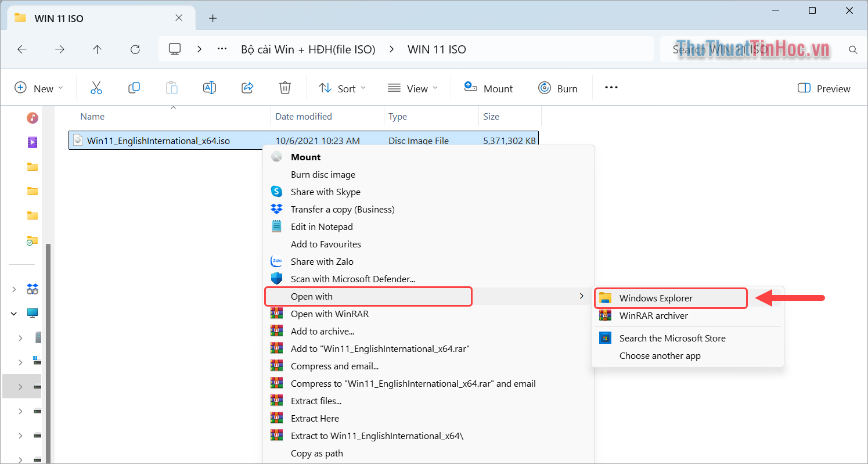Choose Burn disc image
868x464 pixels.
point(428,174)
